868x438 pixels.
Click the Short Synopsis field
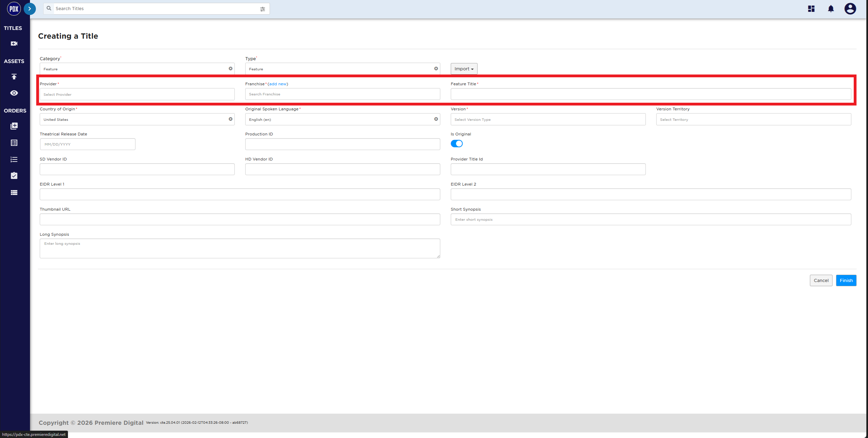click(x=651, y=219)
